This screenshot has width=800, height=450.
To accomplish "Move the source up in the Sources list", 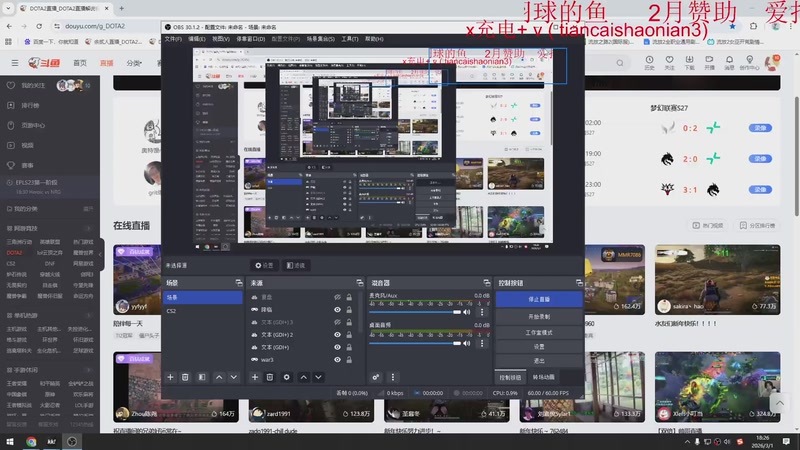I will point(304,377).
